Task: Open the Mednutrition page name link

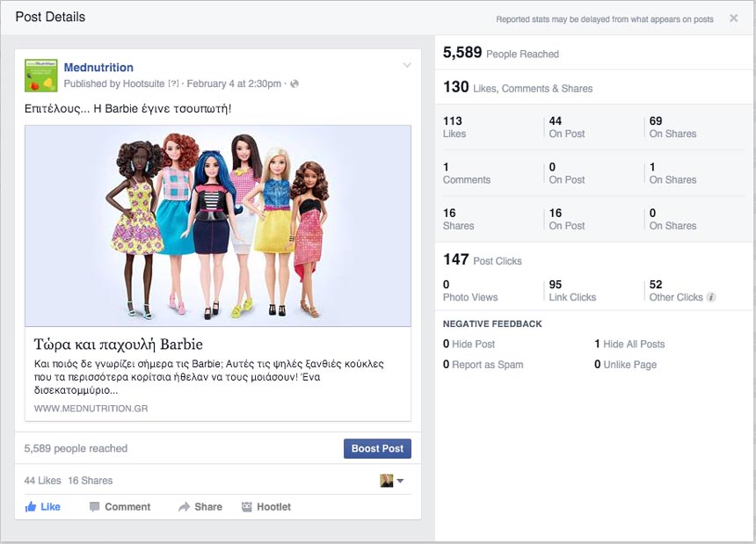Action: (98, 68)
